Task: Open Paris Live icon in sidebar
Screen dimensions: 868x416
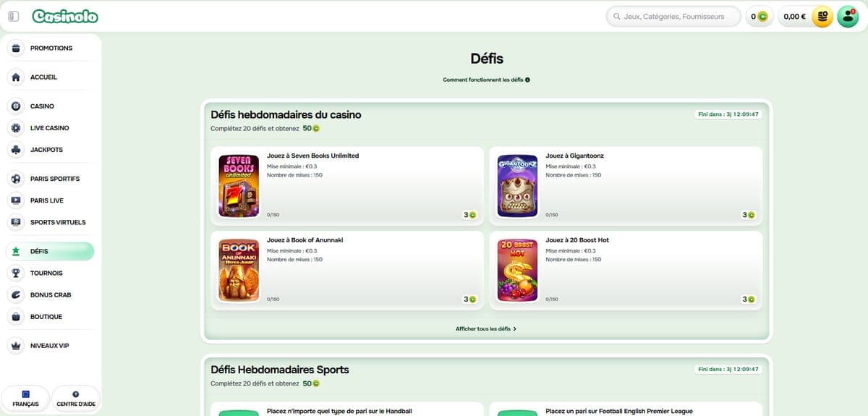Action: point(16,200)
